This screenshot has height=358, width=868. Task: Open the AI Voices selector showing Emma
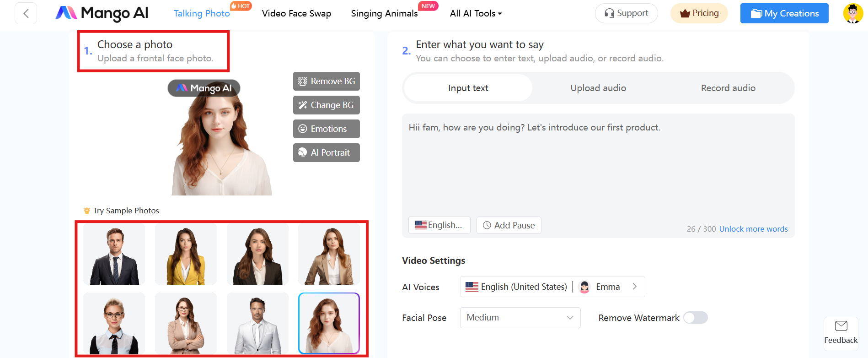point(552,287)
